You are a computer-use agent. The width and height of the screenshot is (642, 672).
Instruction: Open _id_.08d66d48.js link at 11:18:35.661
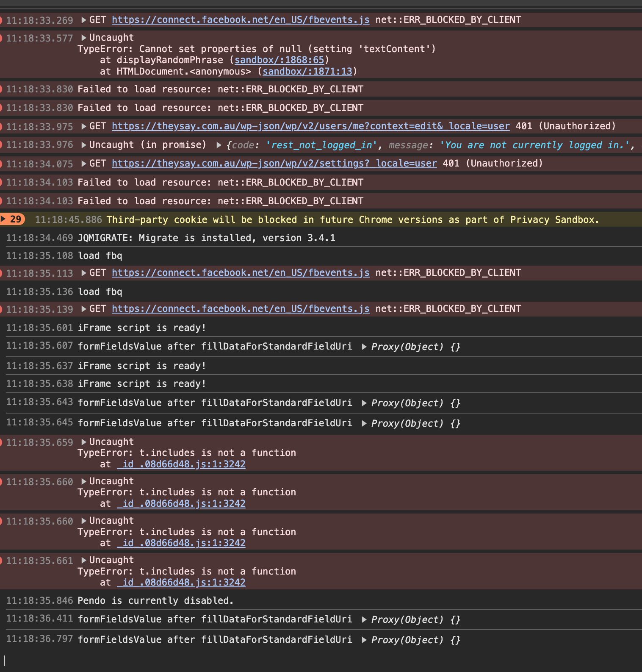pyautogui.click(x=181, y=583)
